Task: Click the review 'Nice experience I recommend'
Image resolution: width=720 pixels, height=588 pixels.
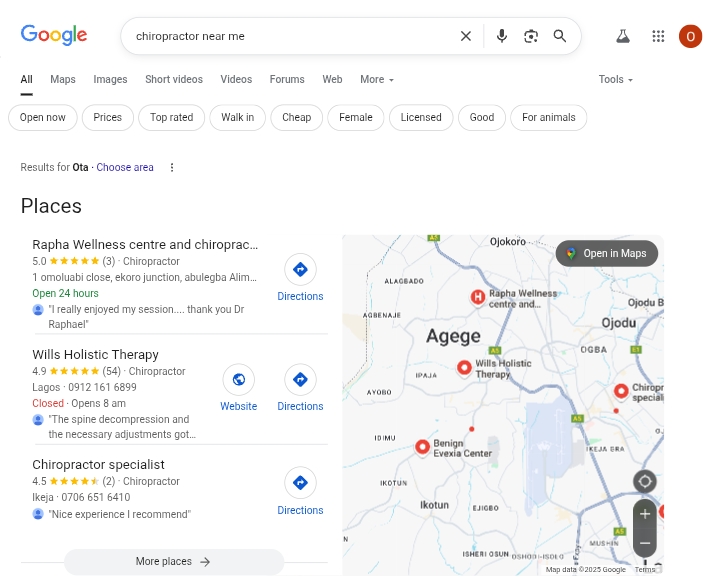Action: 119,515
